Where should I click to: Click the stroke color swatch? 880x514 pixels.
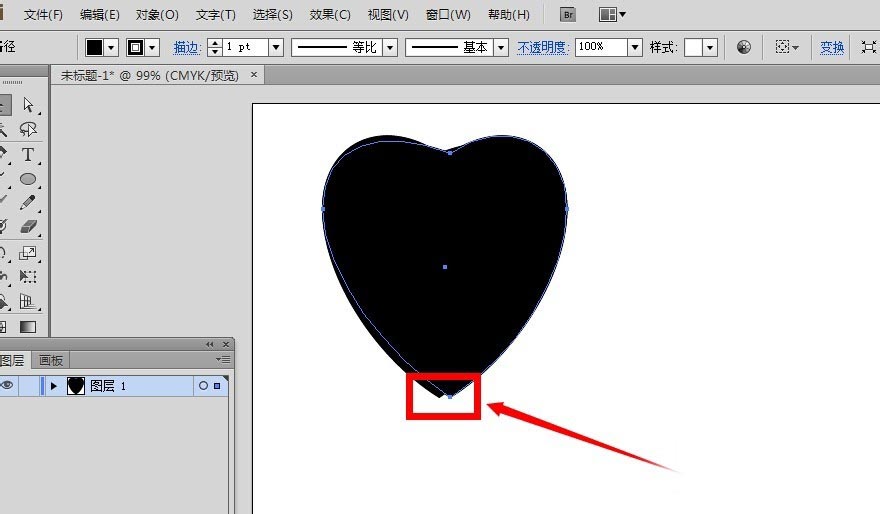point(136,48)
